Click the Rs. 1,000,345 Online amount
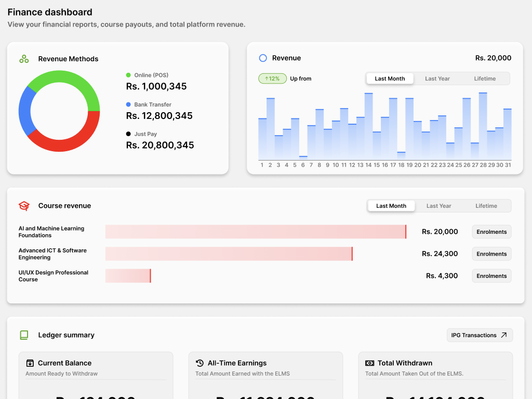This screenshot has height=399, width=532. click(156, 87)
